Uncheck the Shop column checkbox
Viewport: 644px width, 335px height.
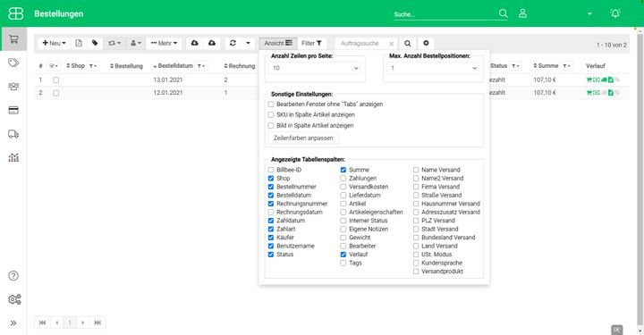pyautogui.click(x=271, y=179)
